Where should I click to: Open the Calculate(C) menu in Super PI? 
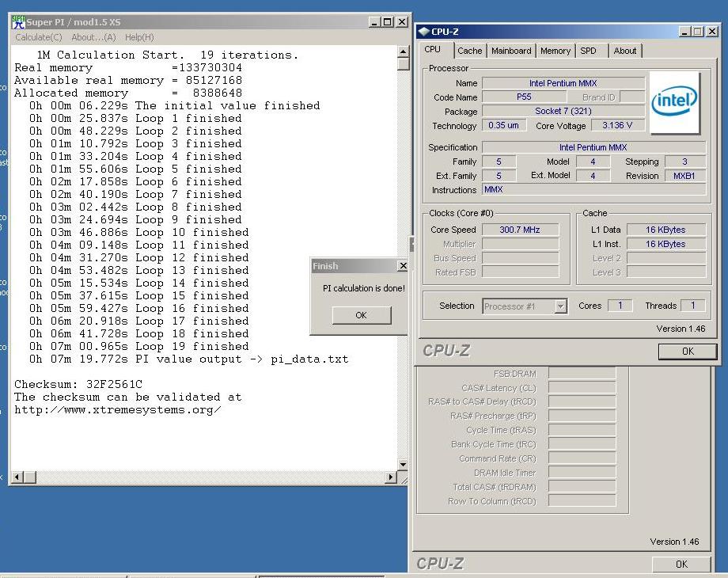coord(39,37)
